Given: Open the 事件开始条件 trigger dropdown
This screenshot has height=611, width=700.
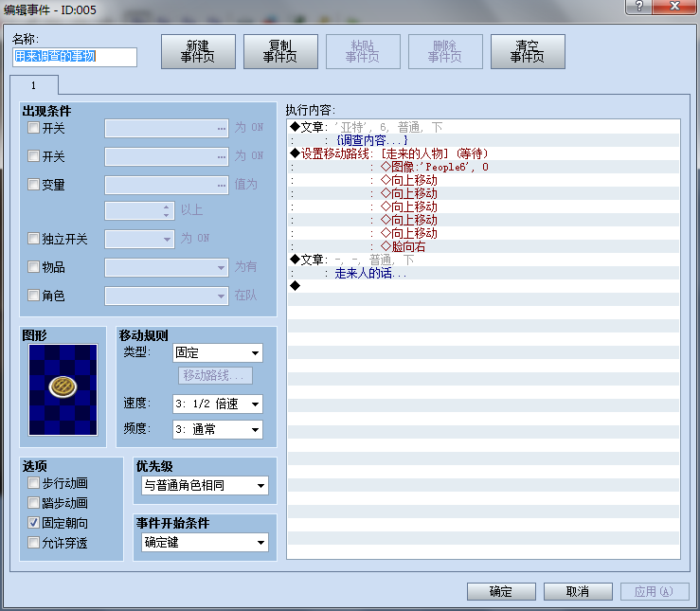Looking at the screenshot, I should (x=205, y=542).
